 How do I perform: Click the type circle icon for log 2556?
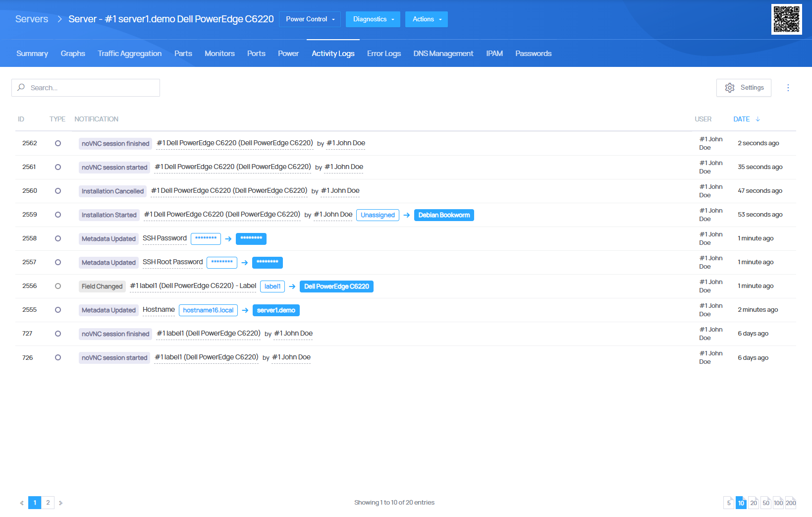(58, 286)
